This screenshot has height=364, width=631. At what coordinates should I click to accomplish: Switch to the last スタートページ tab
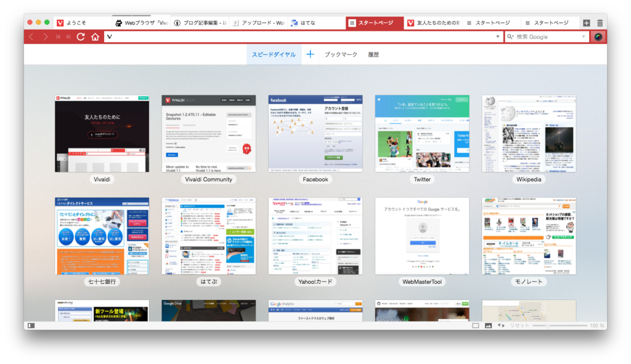coord(550,23)
